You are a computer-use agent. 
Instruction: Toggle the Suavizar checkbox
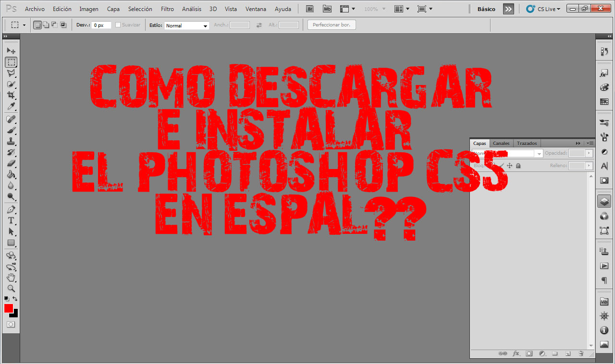[118, 25]
